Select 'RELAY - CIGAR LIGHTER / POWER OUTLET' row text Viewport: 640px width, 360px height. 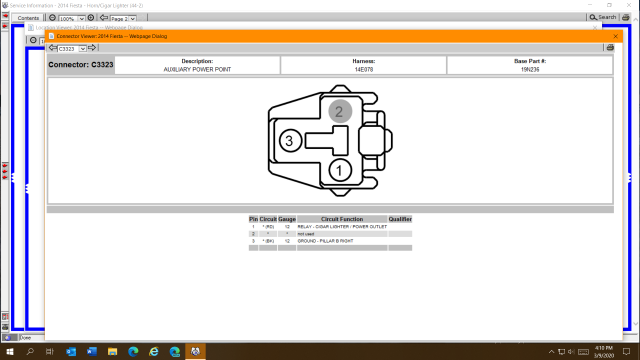pos(342,227)
